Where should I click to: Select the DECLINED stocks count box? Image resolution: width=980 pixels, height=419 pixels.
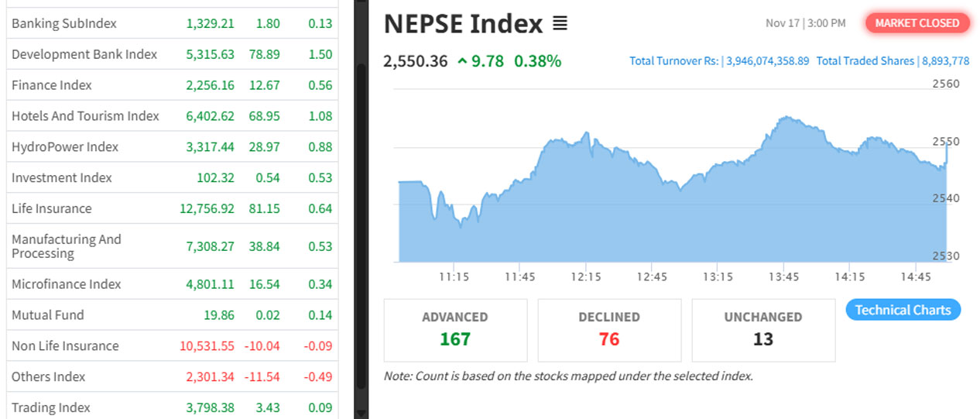click(x=609, y=330)
